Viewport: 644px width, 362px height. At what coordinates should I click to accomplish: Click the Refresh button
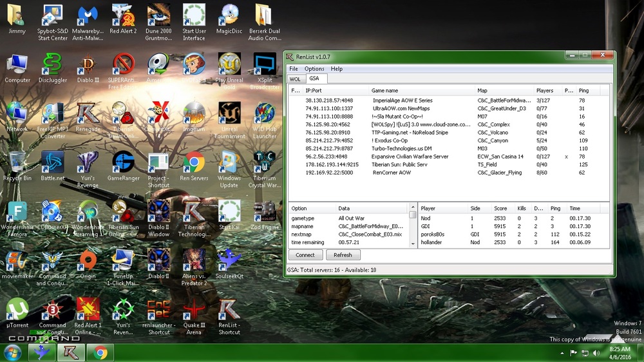(x=343, y=255)
